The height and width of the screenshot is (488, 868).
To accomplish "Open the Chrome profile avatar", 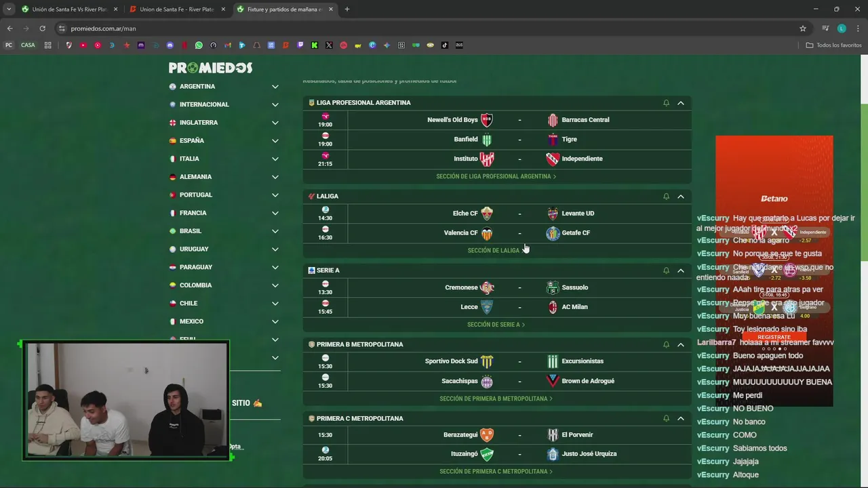I will coord(842,28).
